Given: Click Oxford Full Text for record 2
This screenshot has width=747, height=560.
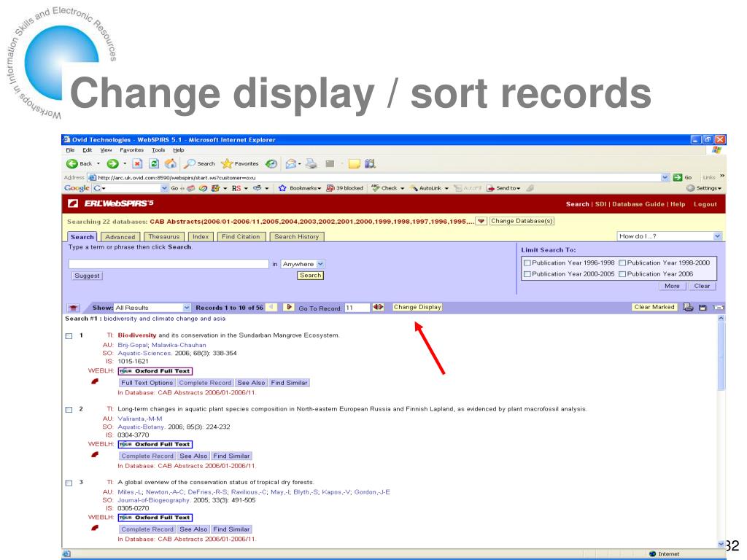Looking at the screenshot, I should 155,444.
